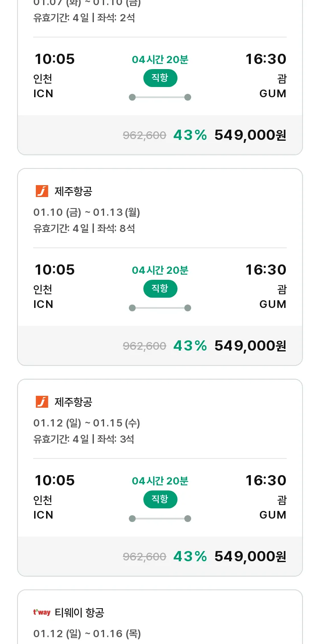Tap the 549,000원 price of the 8-seat flight
320x644 pixels.
pyautogui.click(x=250, y=346)
